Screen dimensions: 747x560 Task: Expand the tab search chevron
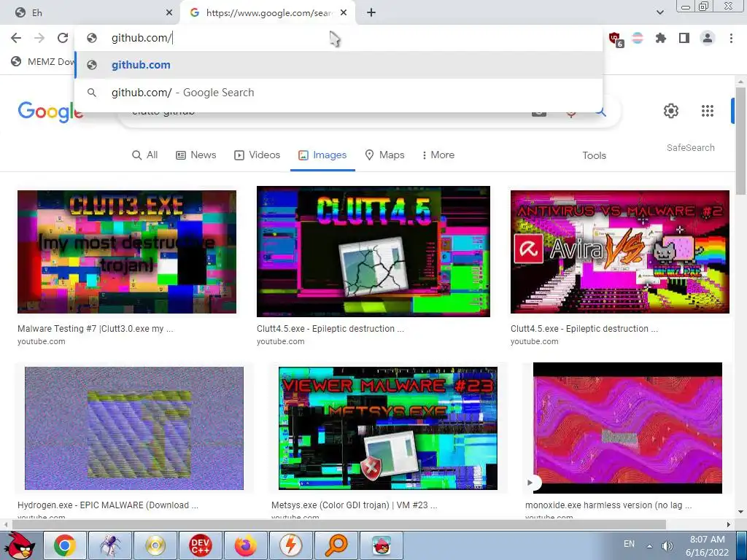(x=659, y=13)
